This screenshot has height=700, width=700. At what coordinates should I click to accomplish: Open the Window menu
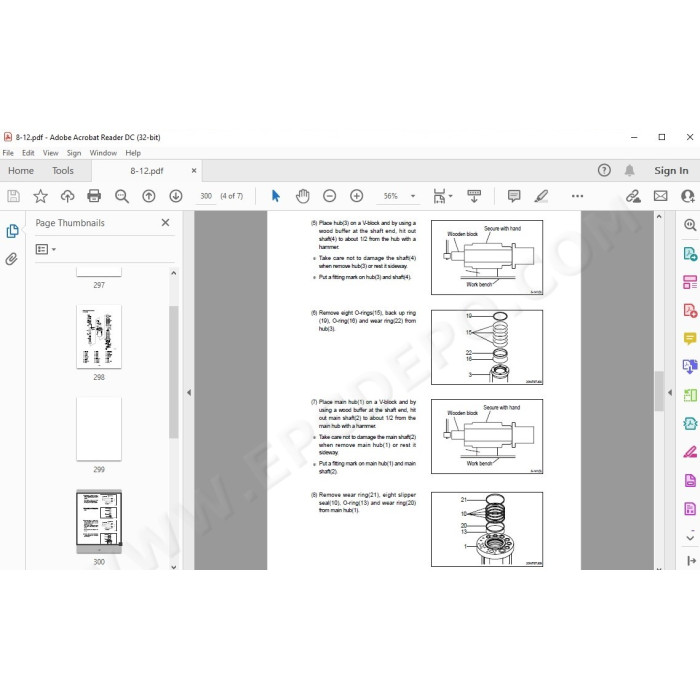pyautogui.click(x=103, y=153)
